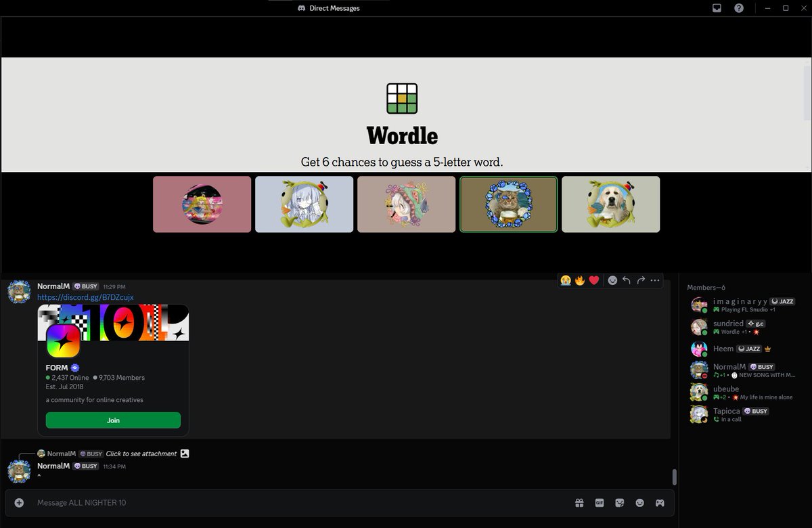The image size is (812, 528).
Task: Open the GIF picker
Action: (599, 502)
